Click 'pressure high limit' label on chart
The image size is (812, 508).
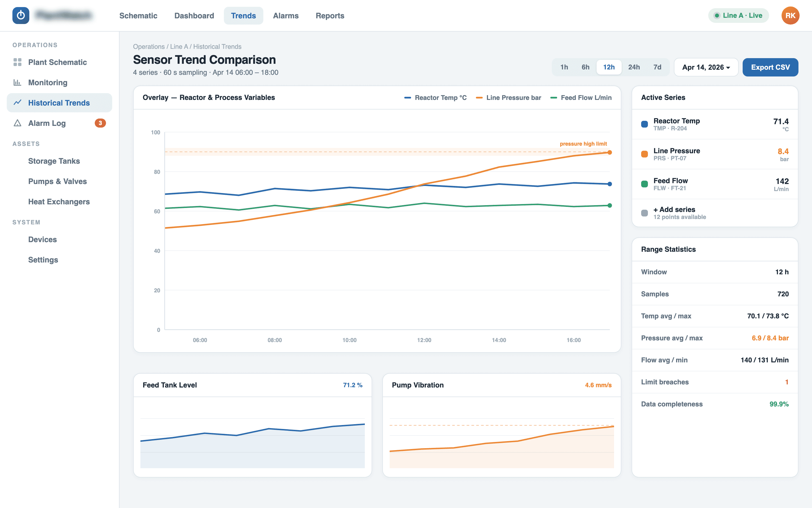click(x=583, y=143)
